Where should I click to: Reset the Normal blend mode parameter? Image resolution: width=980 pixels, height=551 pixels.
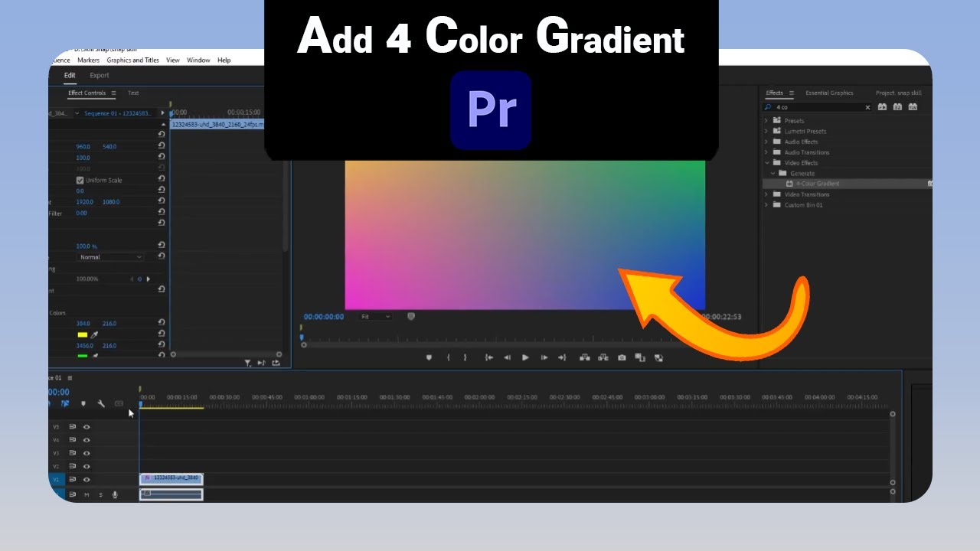(161, 257)
